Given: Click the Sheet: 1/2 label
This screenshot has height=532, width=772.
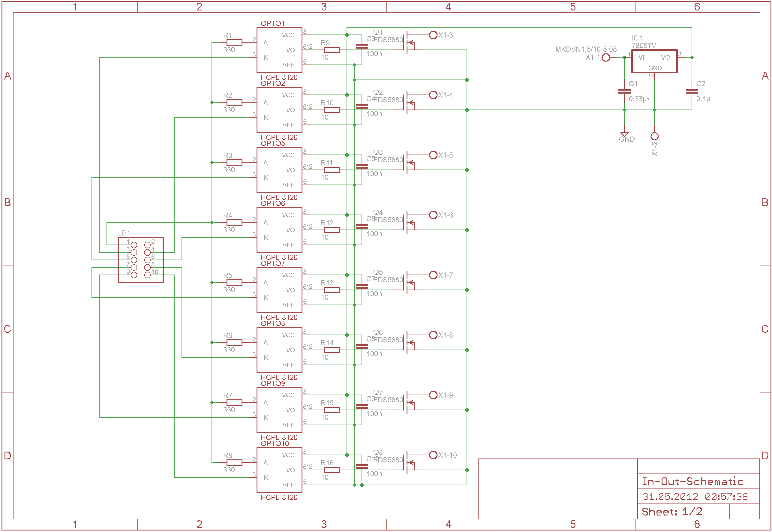Looking at the screenshot, I should point(672,512).
